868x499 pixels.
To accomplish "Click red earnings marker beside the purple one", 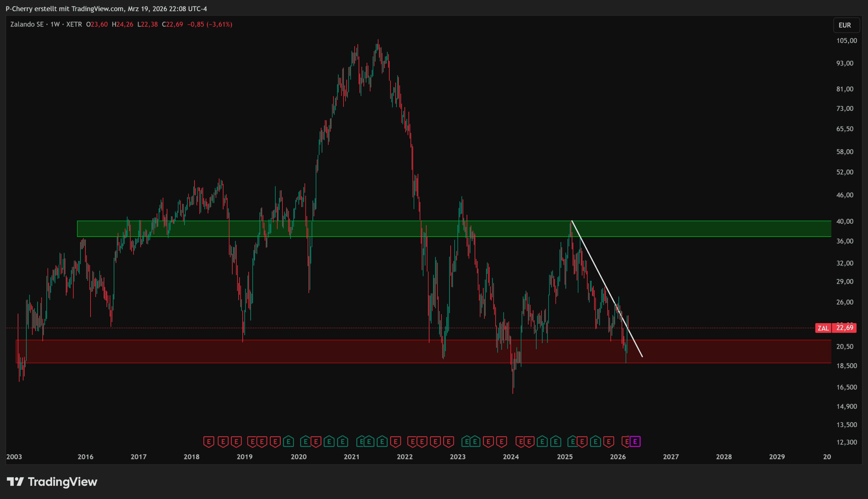I will [626, 441].
